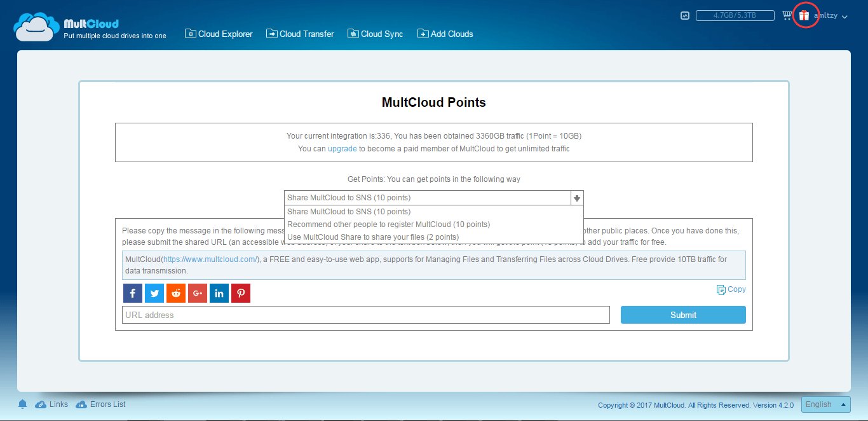Share MultCloud on Pinterest
868x421 pixels.
click(240, 293)
